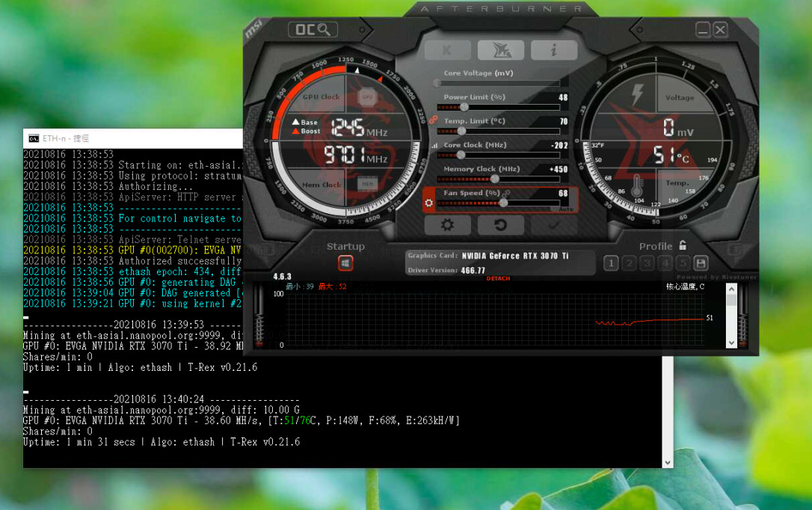The image size is (812, 510).
Task: Save profile with the floppy disk icon
Action: [x=701, y=263]
